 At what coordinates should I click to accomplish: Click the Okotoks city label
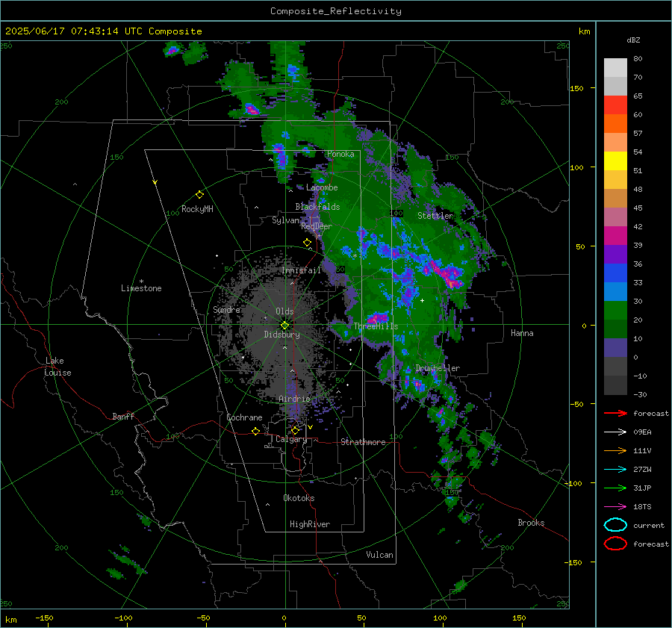point(299,498)
